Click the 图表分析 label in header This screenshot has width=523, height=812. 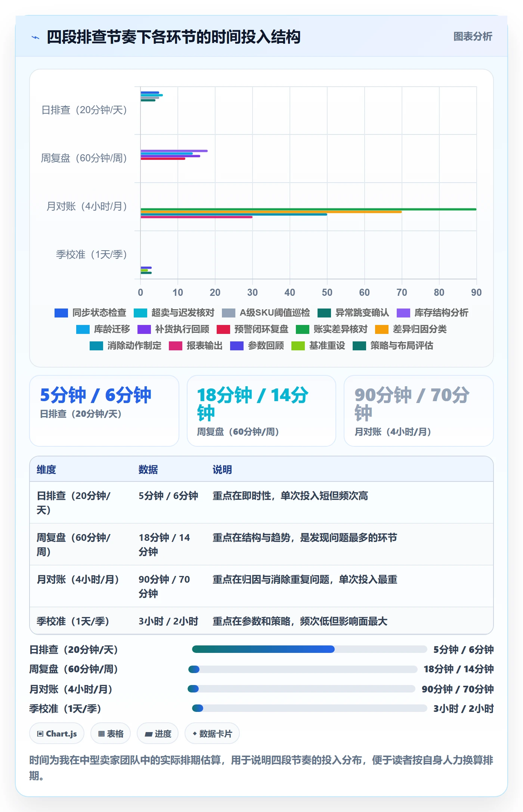tap(473, 37)
